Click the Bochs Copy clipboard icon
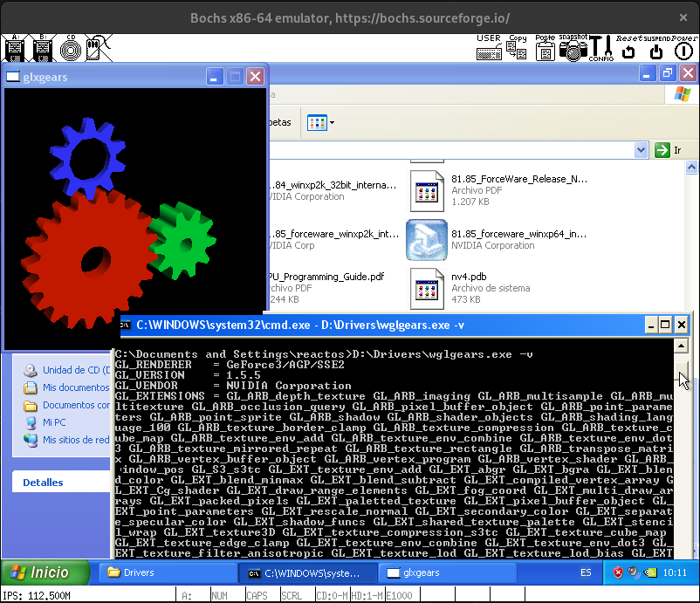This screenshot has width=700, height=603. (517, 47)
